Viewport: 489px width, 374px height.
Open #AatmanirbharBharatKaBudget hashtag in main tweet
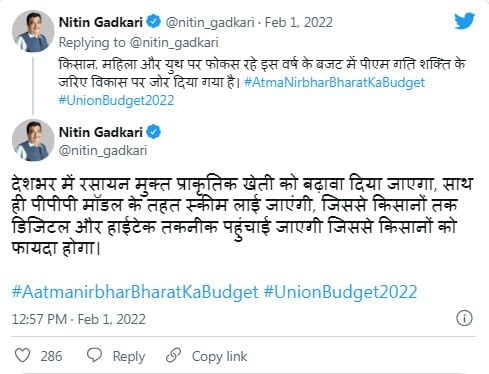click(135, 292)
